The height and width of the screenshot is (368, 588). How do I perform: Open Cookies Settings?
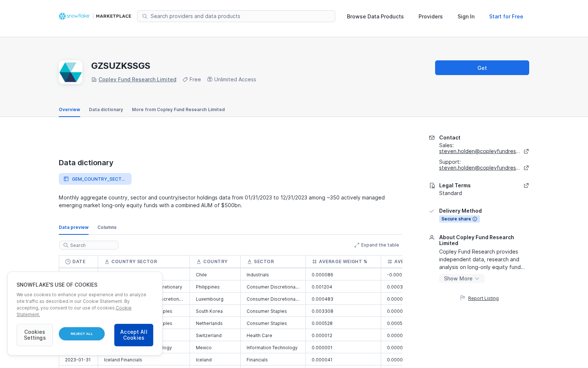tap(35, 335)
